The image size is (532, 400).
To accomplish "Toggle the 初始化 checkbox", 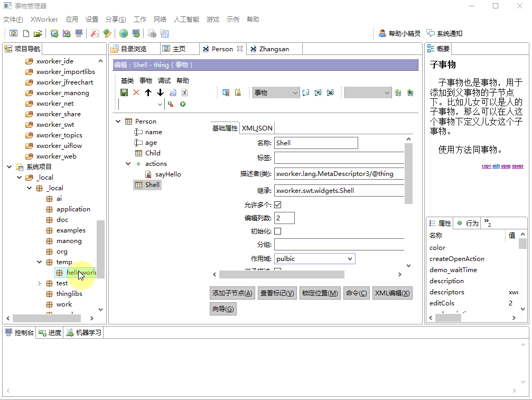I will pos(277,231).
